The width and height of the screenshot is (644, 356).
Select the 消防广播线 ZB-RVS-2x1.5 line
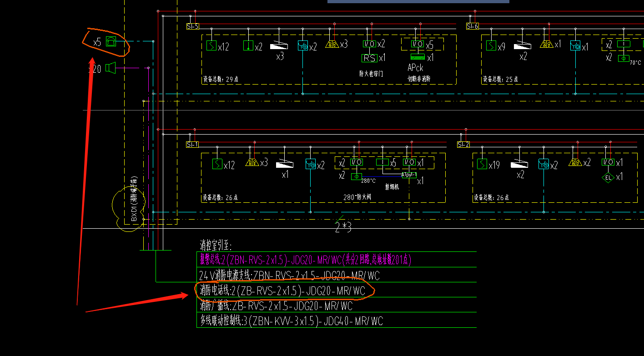276,306
